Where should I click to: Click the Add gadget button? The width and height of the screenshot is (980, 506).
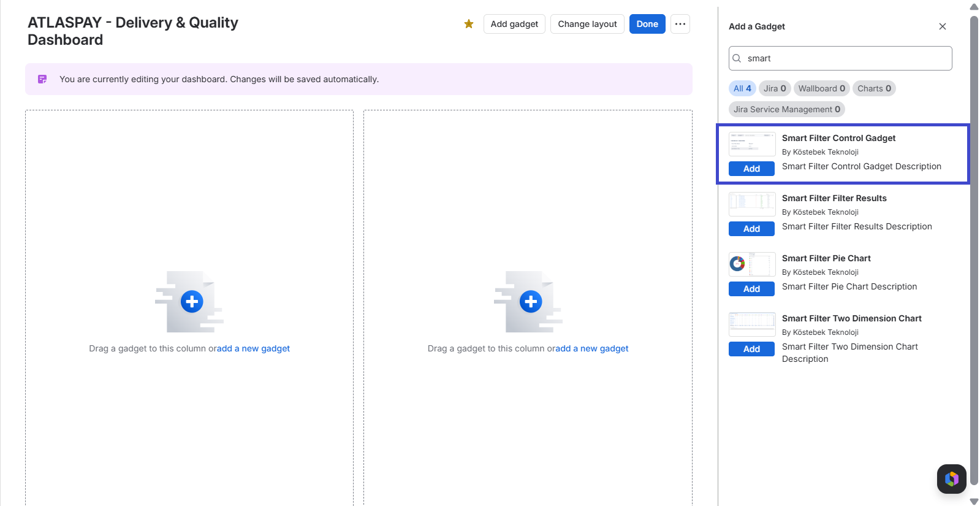514,24
